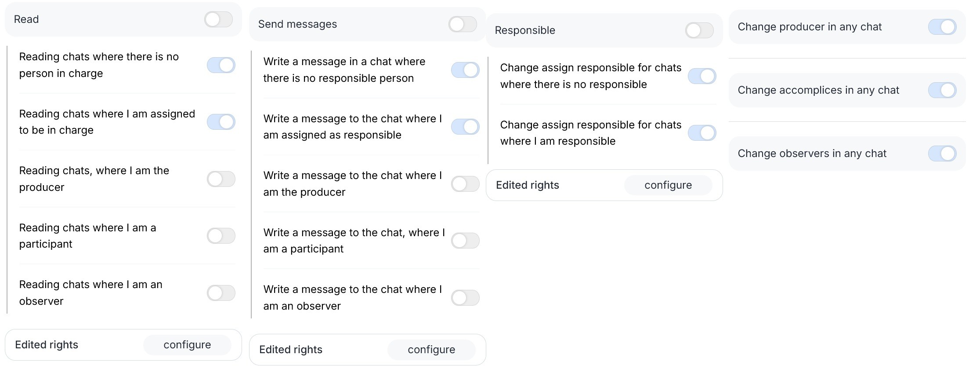Enable writing to chats where I am an observer
This screenshot has width=980, height=369.
point(465,298)
